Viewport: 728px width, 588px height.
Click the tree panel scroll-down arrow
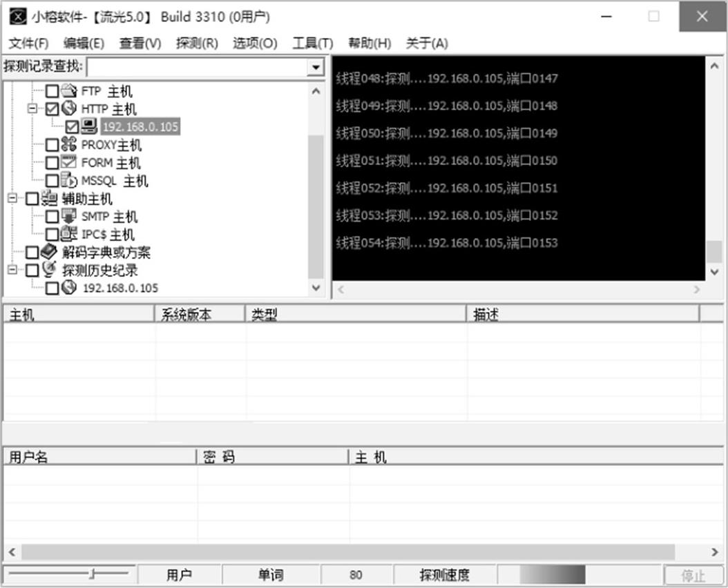(x=316, y=288)
